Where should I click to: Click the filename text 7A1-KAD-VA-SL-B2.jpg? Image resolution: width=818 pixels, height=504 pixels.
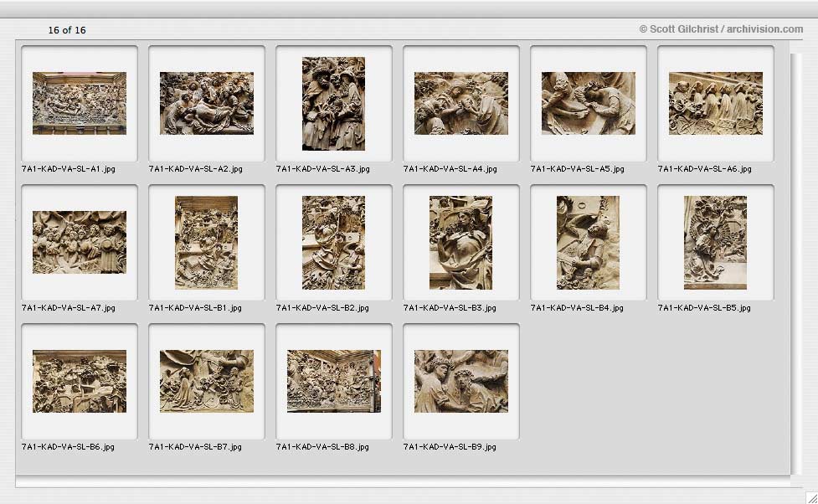[x=322, y=308]
